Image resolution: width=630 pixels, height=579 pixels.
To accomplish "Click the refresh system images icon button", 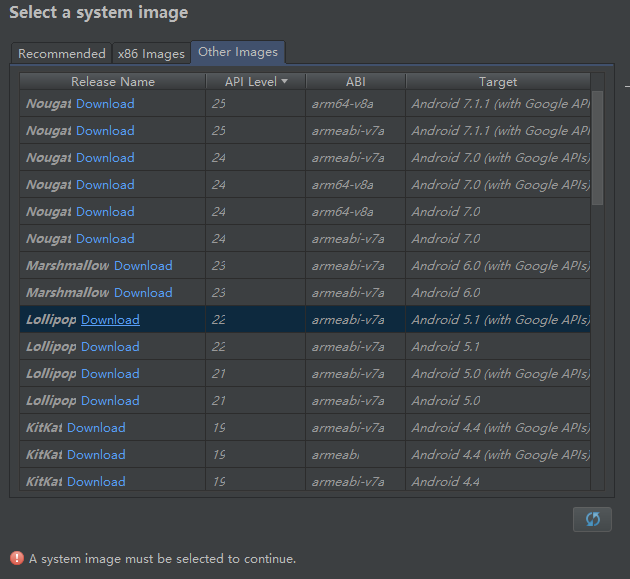I will 592,519.
